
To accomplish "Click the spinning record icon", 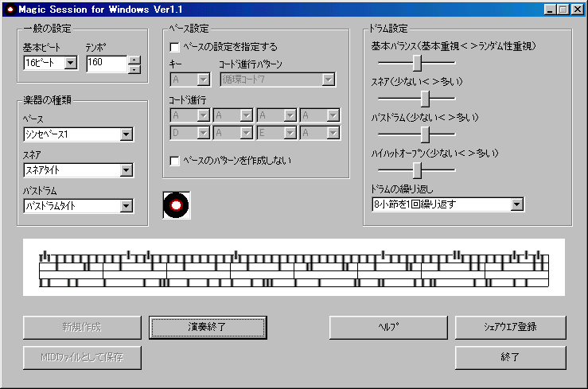I will [x=177, y=205].
